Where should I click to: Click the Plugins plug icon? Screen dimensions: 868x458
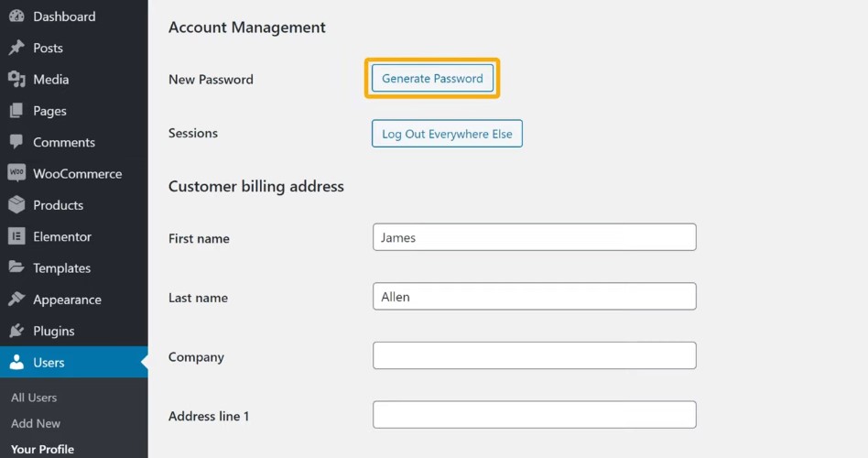tap(16, 331)
